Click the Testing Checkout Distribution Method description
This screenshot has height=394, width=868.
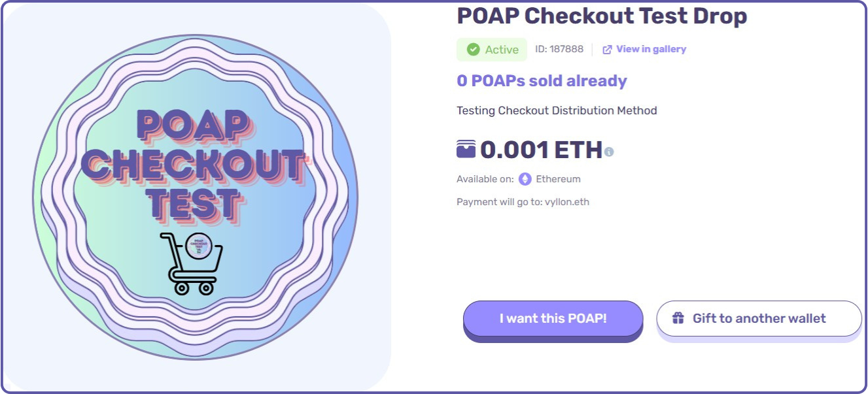557,110
